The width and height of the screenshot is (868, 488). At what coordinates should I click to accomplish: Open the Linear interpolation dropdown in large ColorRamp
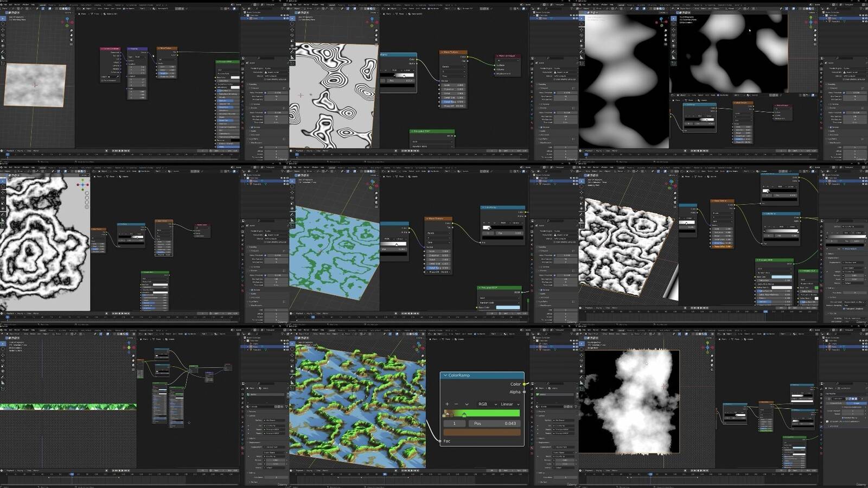510,404
